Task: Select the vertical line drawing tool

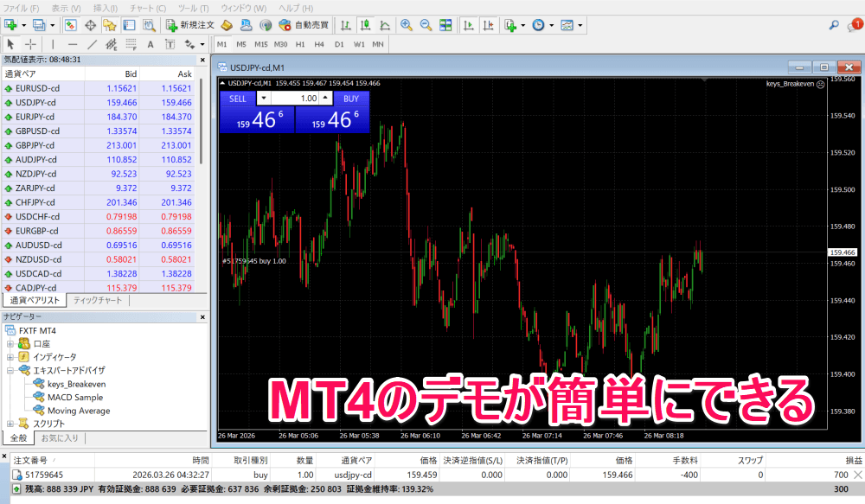Action: pyautogui.click(x=53, y=44)
